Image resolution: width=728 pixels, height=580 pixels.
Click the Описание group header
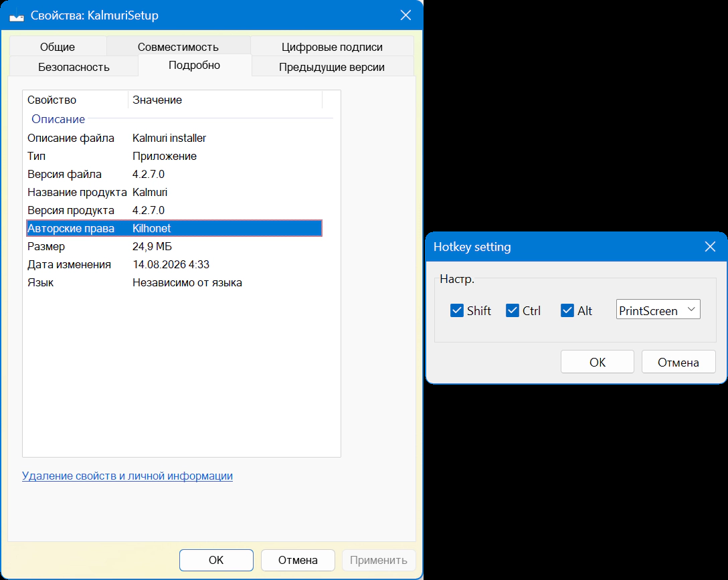click(x=58, y=119)
